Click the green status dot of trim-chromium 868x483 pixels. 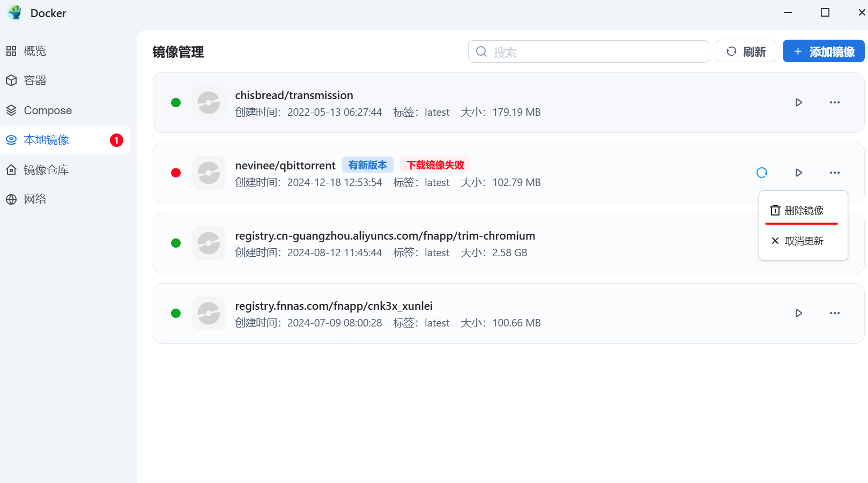pos(176,243)
